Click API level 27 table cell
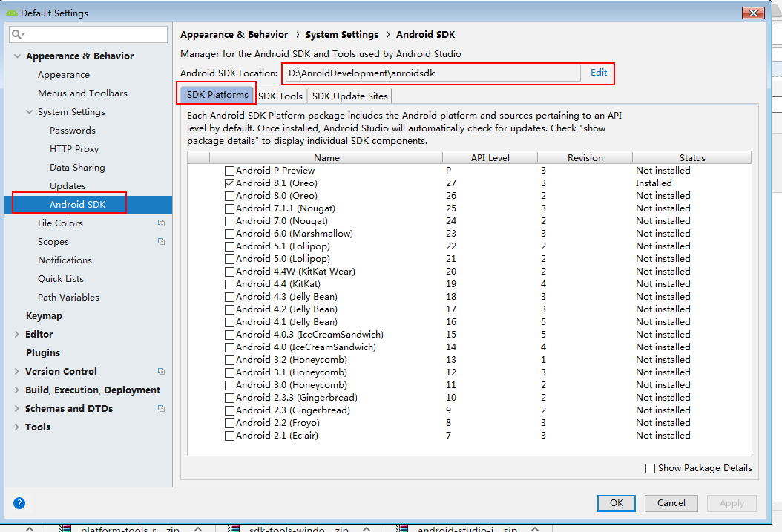The height and width of the screenshot is (532, 782). click(x=451, y=183)
